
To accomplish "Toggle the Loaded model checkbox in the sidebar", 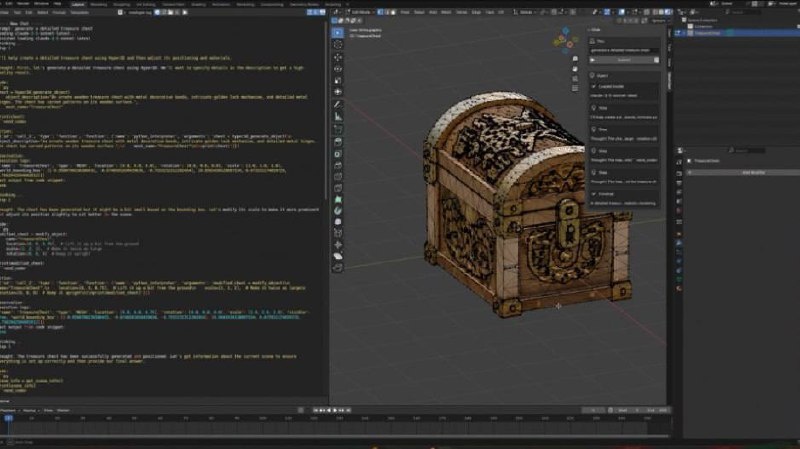I will point(593,86).
